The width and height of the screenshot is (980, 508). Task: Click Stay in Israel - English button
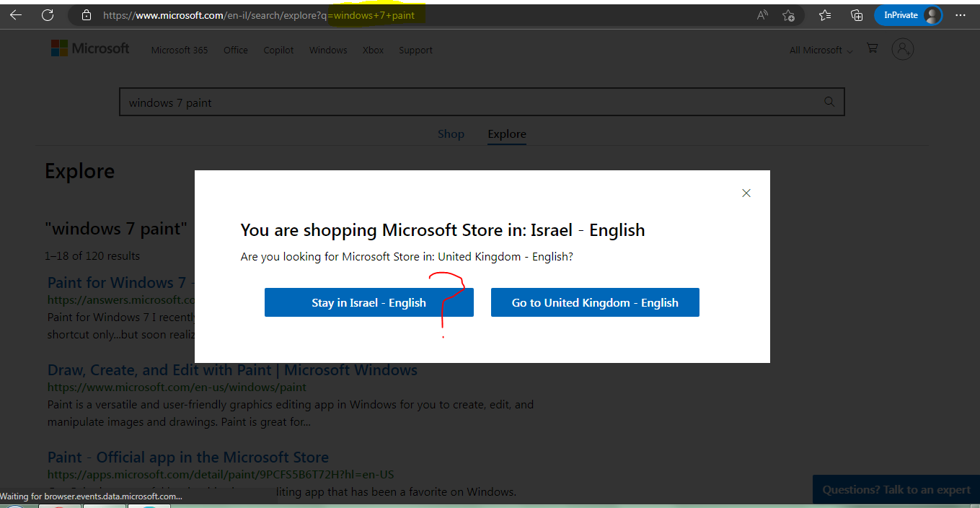368,302
